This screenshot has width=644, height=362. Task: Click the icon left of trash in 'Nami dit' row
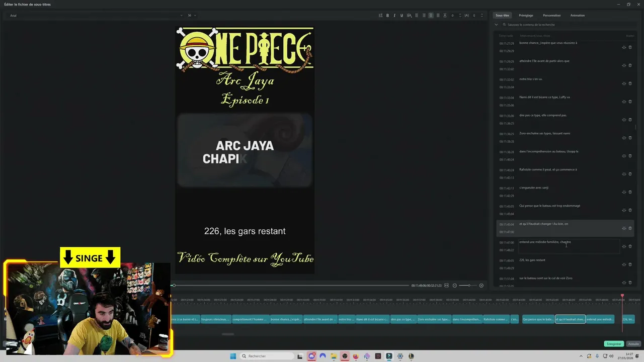coord(624,102)
